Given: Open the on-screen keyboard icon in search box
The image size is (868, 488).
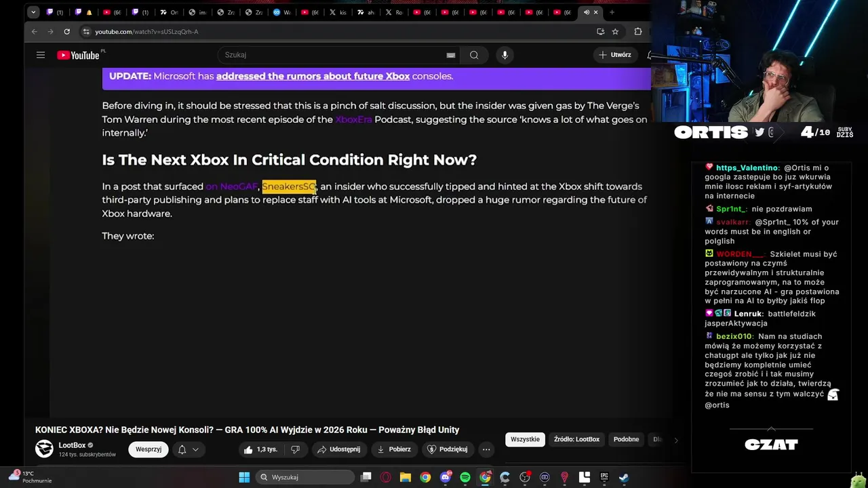Looking at the screenshot, I should 451,55.
